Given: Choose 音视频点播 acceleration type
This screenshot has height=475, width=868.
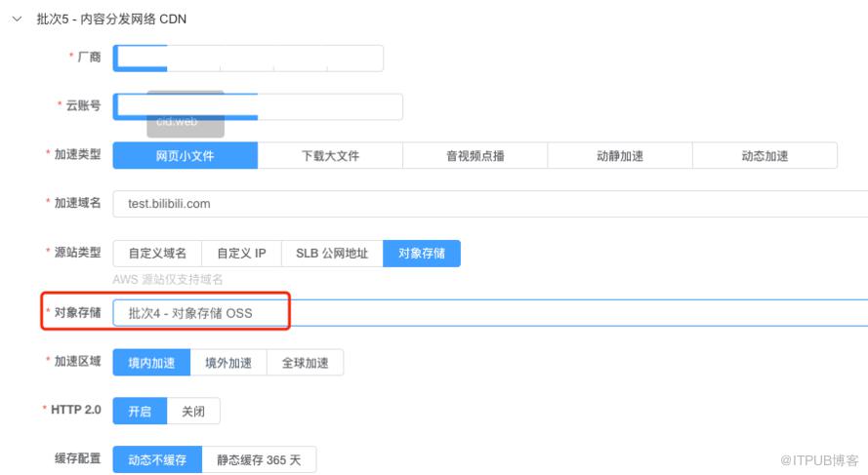Looking at the screenshot, I should 475,156.
